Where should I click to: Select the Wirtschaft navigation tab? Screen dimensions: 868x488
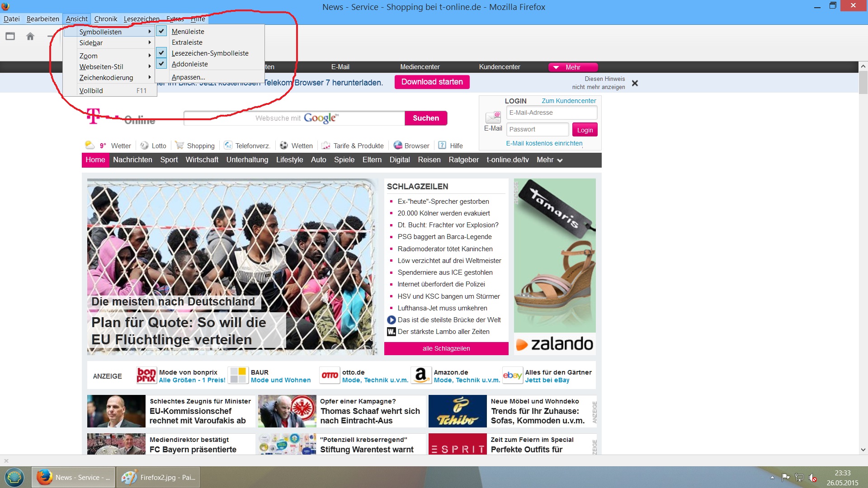(x=202, y=160)
